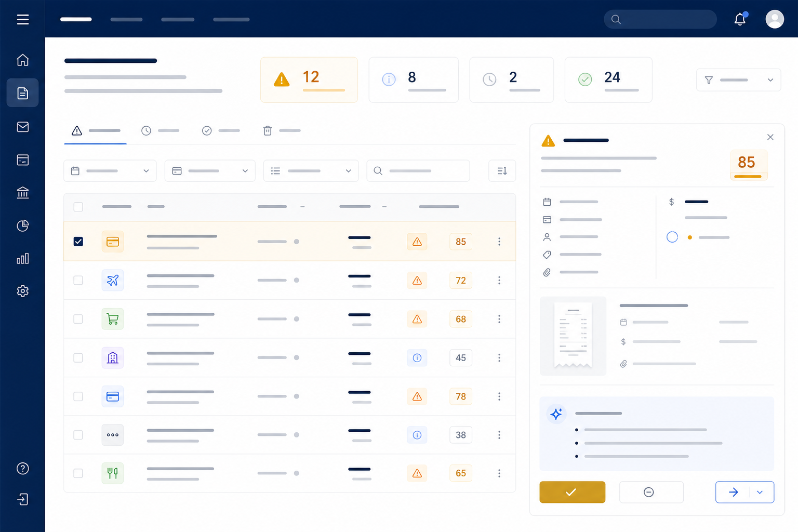Click the 85 risk score in detail panel
This screenshot has height=532, width=798.
(748, 165)
